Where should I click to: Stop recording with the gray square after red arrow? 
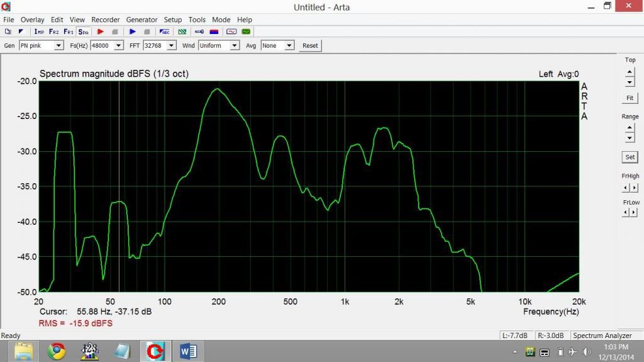[x=115, y=31]
